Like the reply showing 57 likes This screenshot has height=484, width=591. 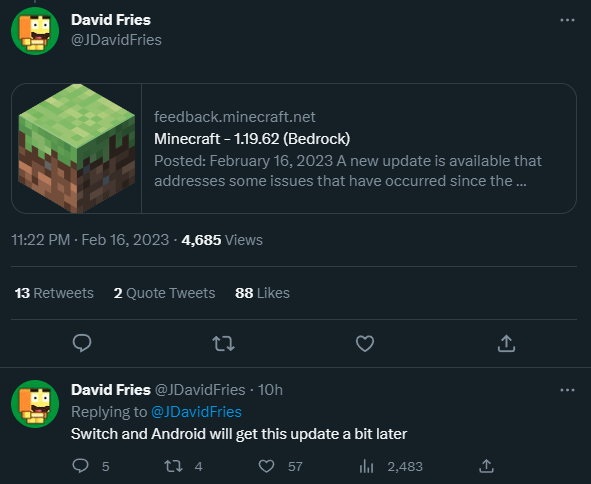tap(266, 466)
